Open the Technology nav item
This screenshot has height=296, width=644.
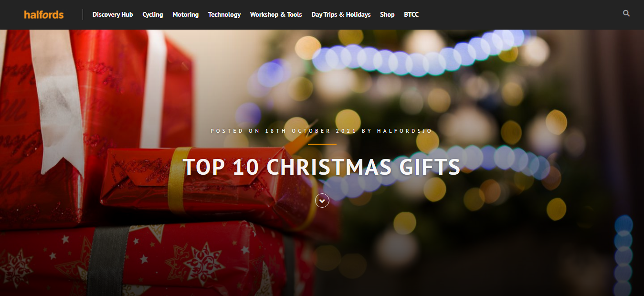pos(224,14)
